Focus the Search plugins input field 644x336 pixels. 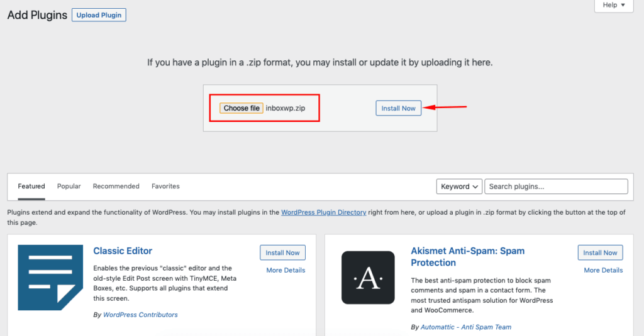556,187
